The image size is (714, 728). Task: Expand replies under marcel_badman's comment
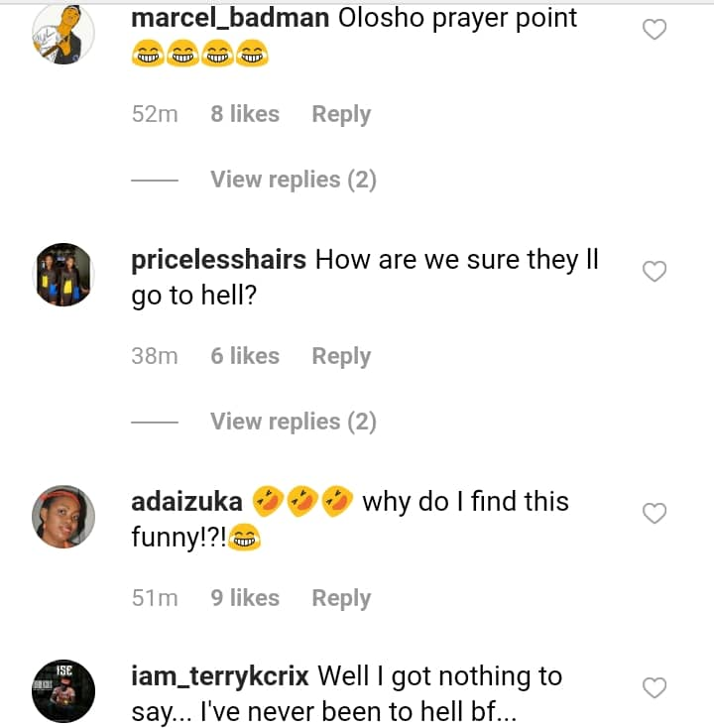(293, 180)
